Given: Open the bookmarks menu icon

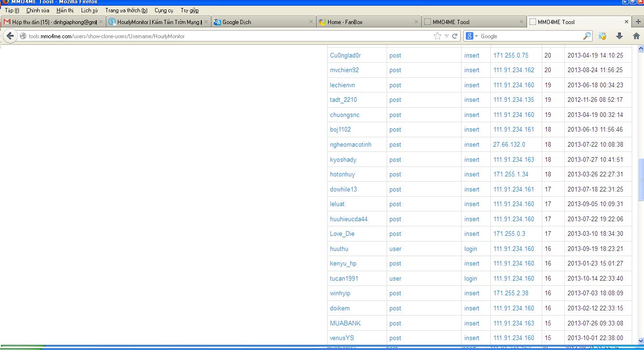Looking at the screenshot, I should point(603,36).
